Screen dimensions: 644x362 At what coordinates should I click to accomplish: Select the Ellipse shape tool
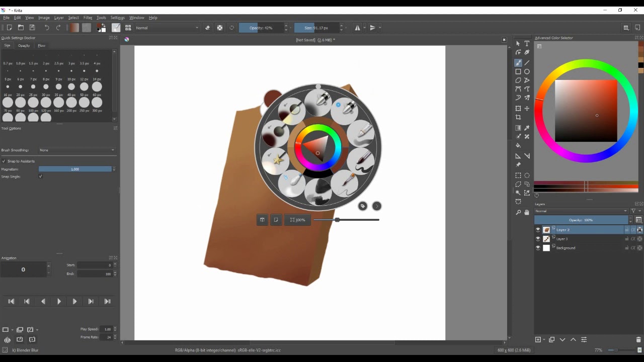pyautogui.click(x=527, y=71)
